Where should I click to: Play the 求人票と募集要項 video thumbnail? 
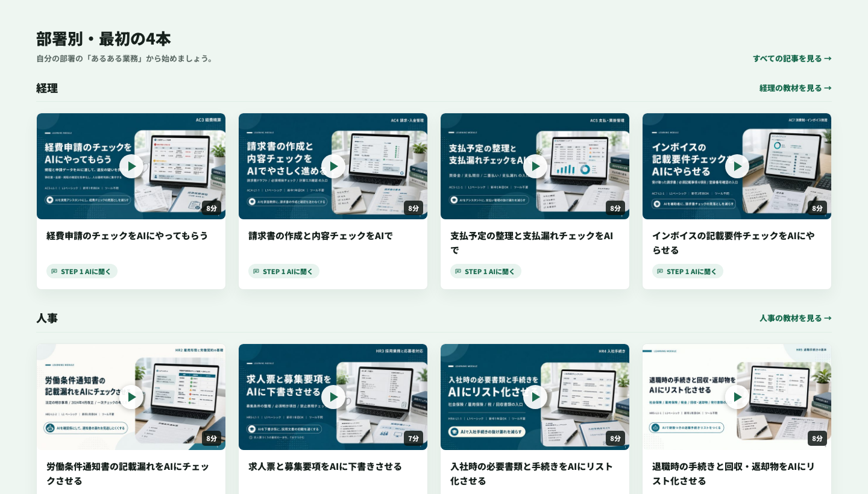(333, 397)
